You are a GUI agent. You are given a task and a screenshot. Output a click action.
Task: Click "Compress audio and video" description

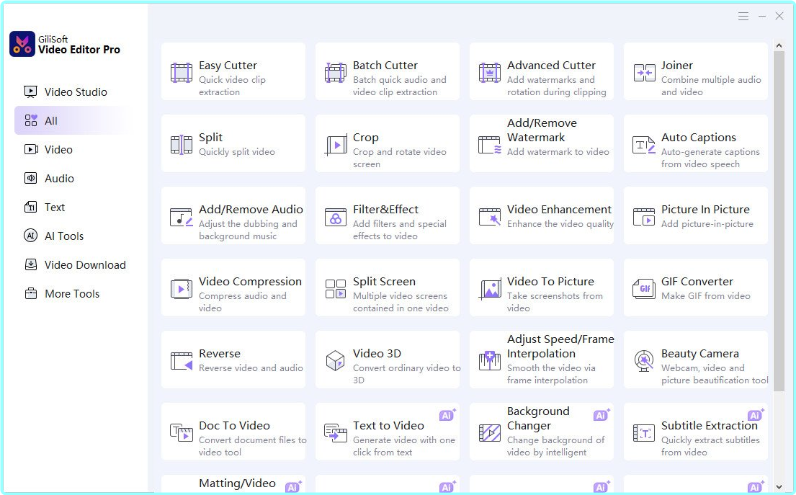pos(243,302)
